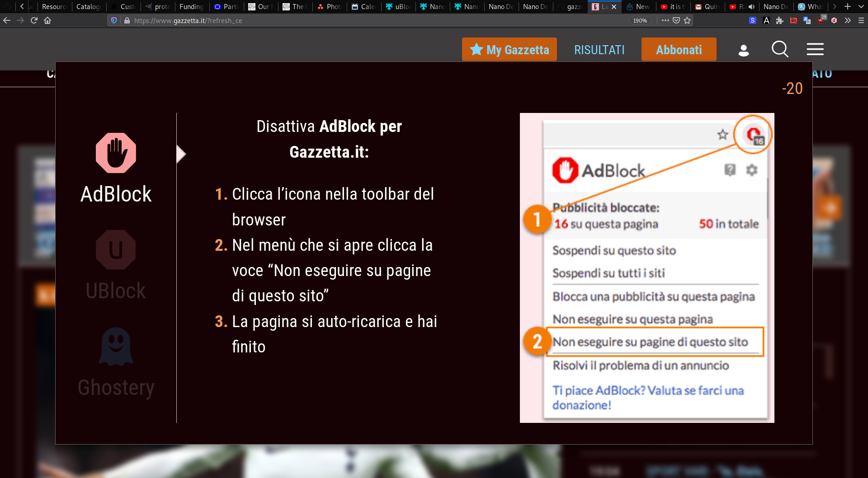Go back with the browser back arrow
Image resolution: width=868 pixels, height=478 pixels.
(7, 20)
